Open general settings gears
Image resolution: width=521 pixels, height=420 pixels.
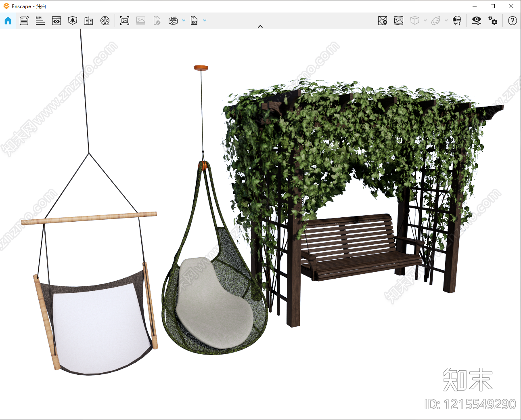[493, 21]
